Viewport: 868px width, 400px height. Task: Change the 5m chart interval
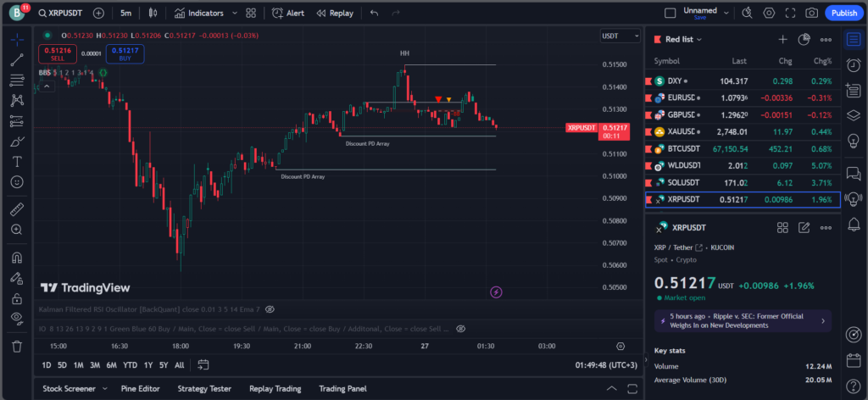125,13
